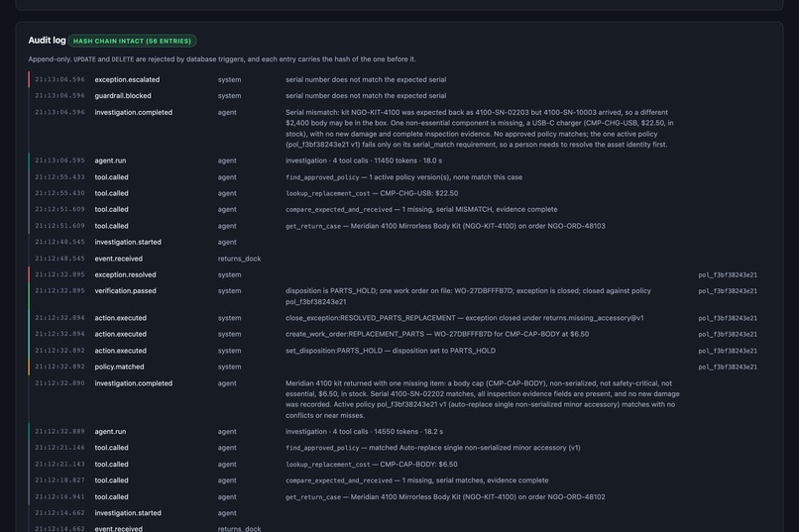Viewport: 799px width, 532px height.
Task: Select the 'policy.matched' event name
Action: click(119, 367)
